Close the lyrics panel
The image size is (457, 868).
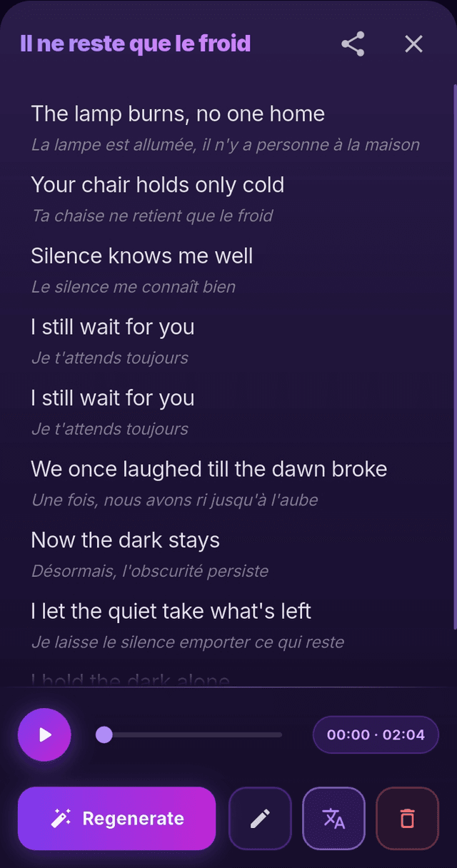413,44
